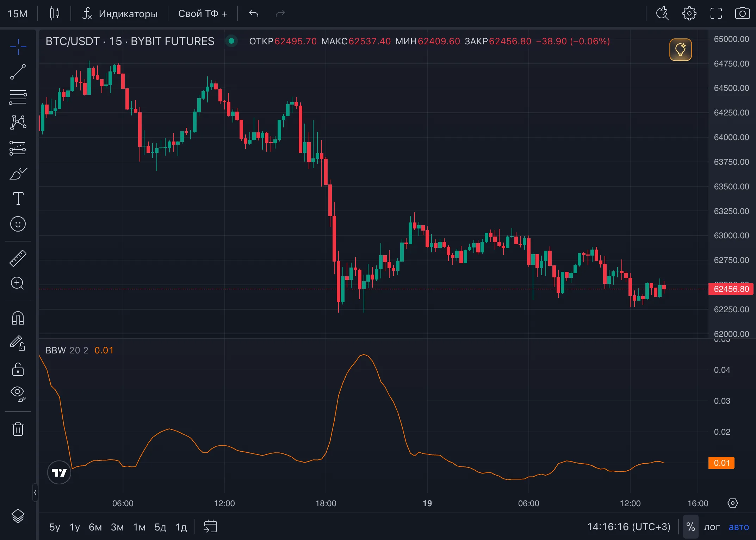Open the emoji icons tool
756x540 pixels.
click(x=18, y=224)
